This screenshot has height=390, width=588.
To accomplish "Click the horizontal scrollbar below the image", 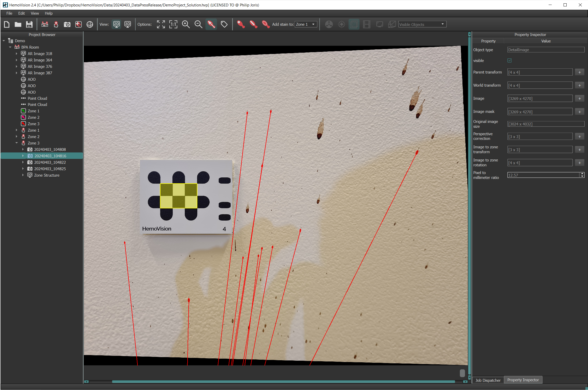I will [x=283, y=382].
